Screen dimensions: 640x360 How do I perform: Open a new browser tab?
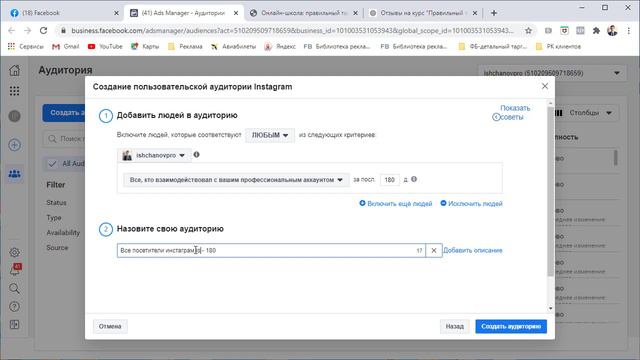pos(494,13)
